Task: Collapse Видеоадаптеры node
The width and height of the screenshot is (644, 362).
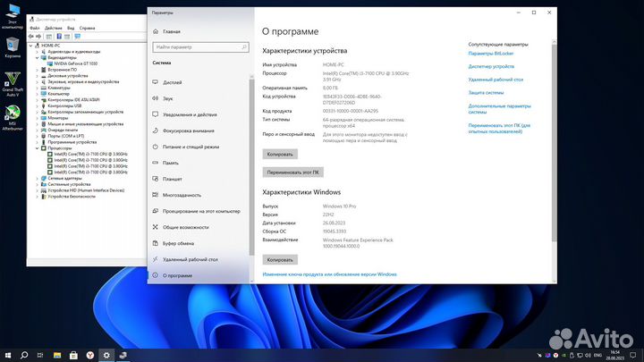Action: 38,58
